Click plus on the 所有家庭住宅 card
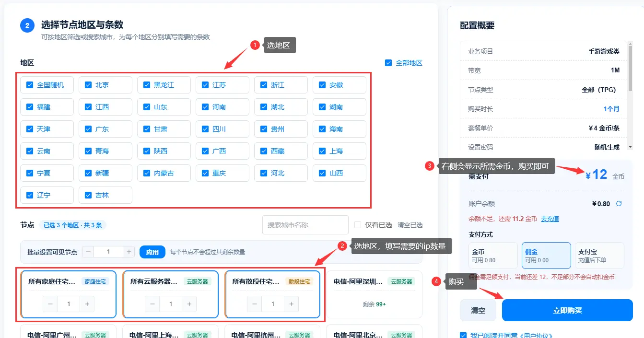 coord(87,304)
